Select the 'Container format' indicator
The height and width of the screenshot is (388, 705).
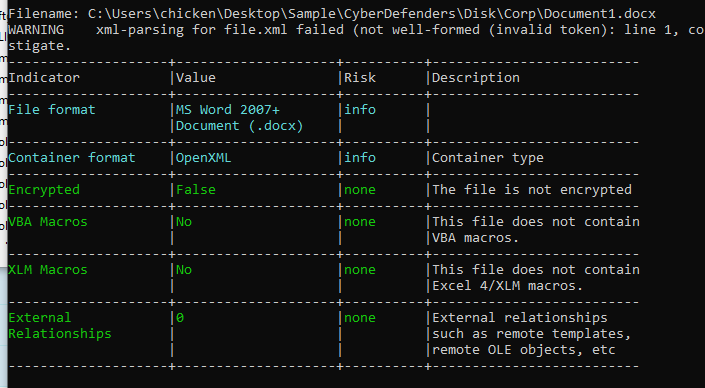point(72,158)
